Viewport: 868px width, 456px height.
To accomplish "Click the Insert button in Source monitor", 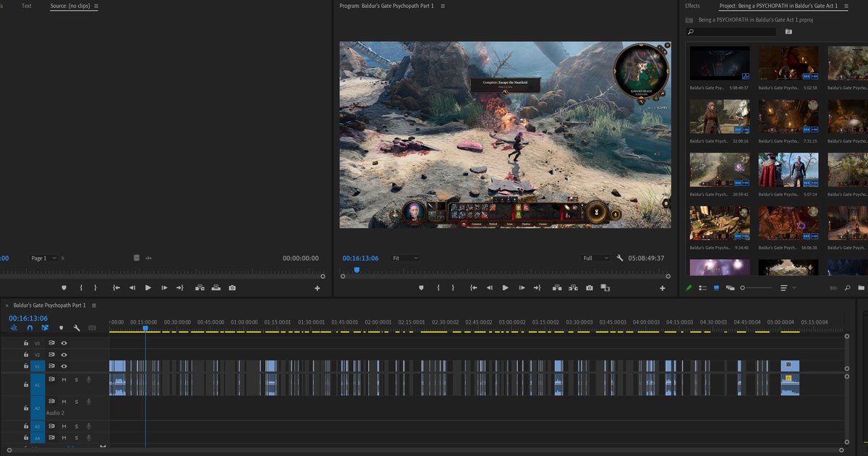I will 198,287.
